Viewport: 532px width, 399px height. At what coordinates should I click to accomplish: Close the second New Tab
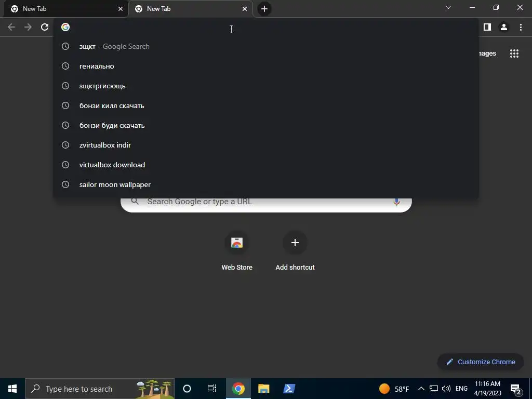(x=245, y=9)
